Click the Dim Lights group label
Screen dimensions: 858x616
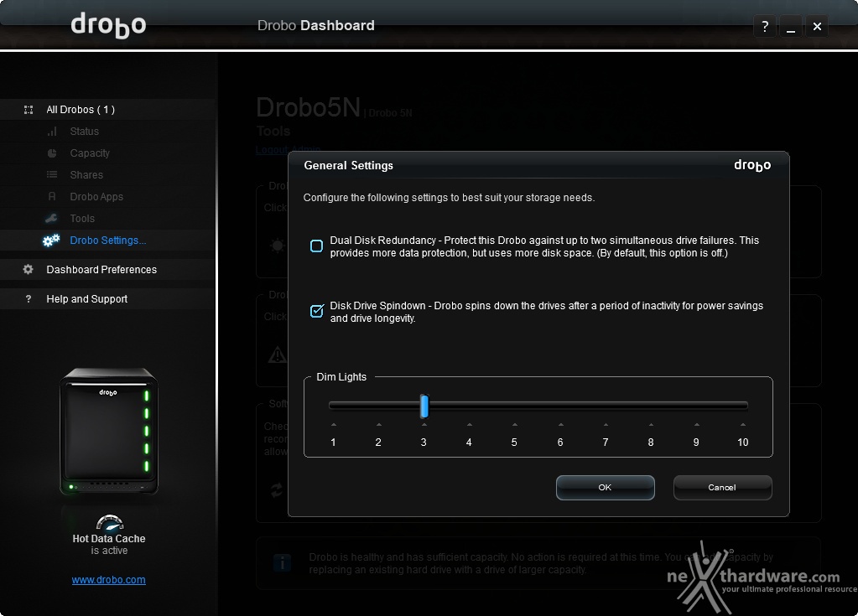(341, 377)
